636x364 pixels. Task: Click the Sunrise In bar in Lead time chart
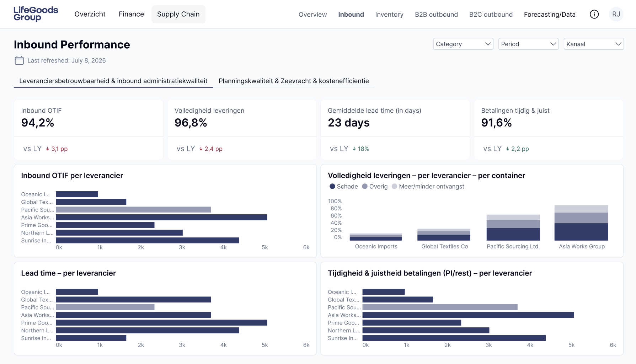[91, 338]
